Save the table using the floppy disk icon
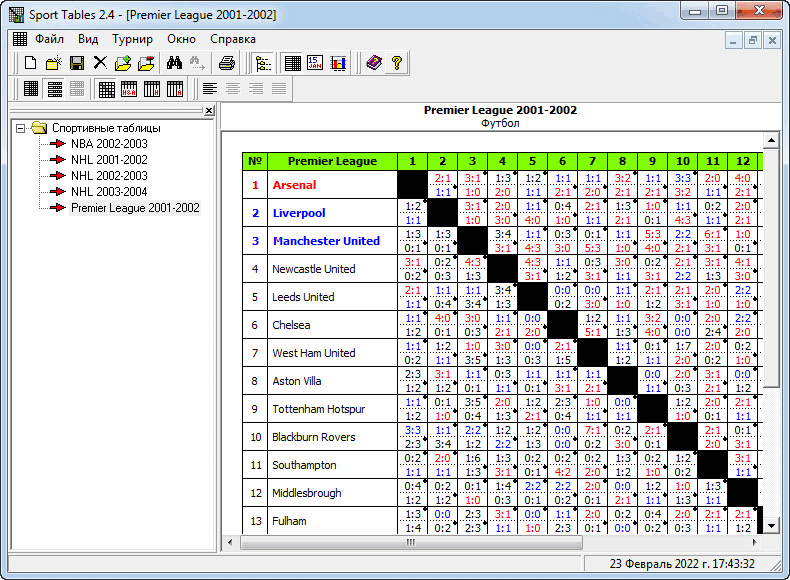Image resolution: width=790 pixels, height=580 pixels. pyautogui.click(x=77, y=63)
